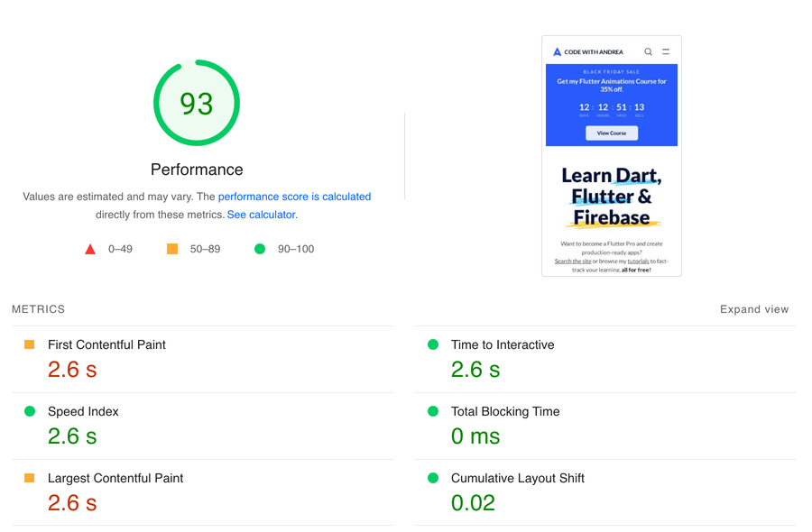
Task: Click the 'Largest Contentful Paint' metric label
Action: pos(115,478)
